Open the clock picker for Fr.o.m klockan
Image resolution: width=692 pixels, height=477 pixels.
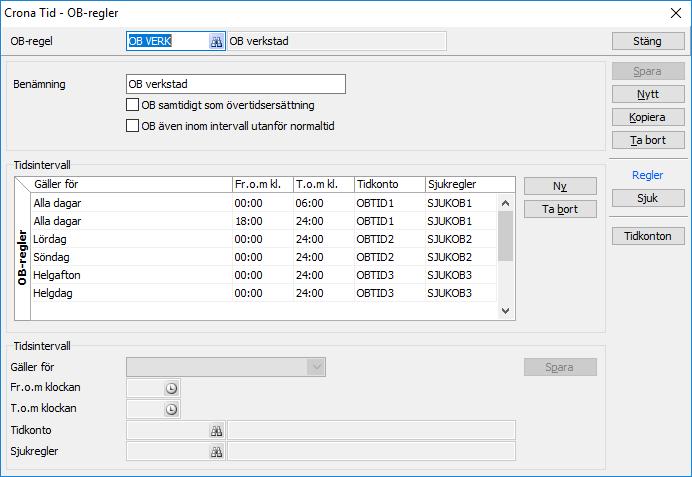pyautogui.click(x=171, y=388)
